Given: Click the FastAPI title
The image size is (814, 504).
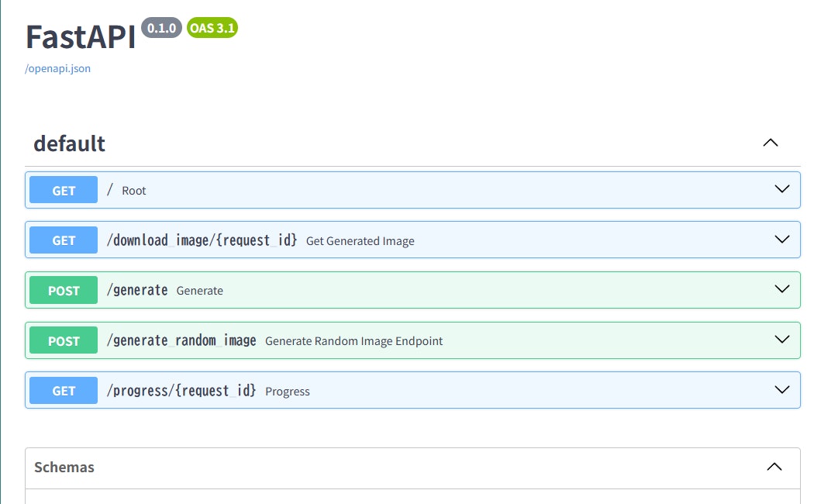Looking at the screenshot, I should click(81, 37).
